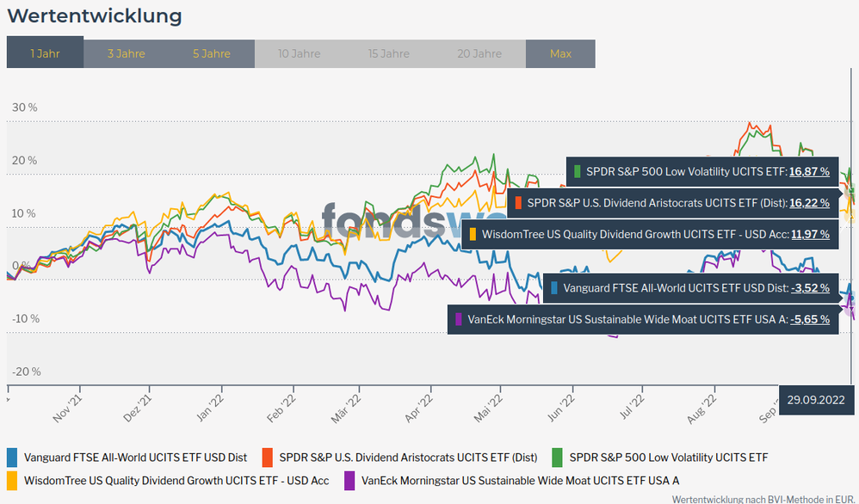This screenshot has width=859, height=504.
Task: Show the Max time range
Action: tap(560, 53)
